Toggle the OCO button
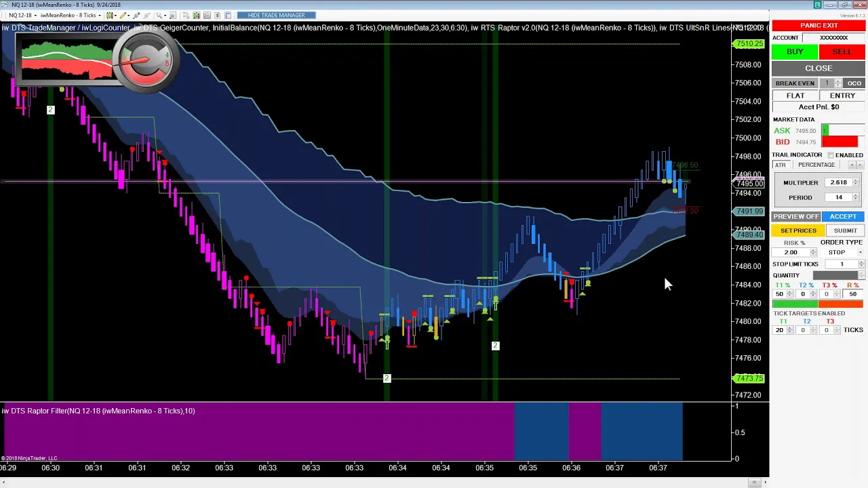The image size is (868, 488). coord(854,83)
